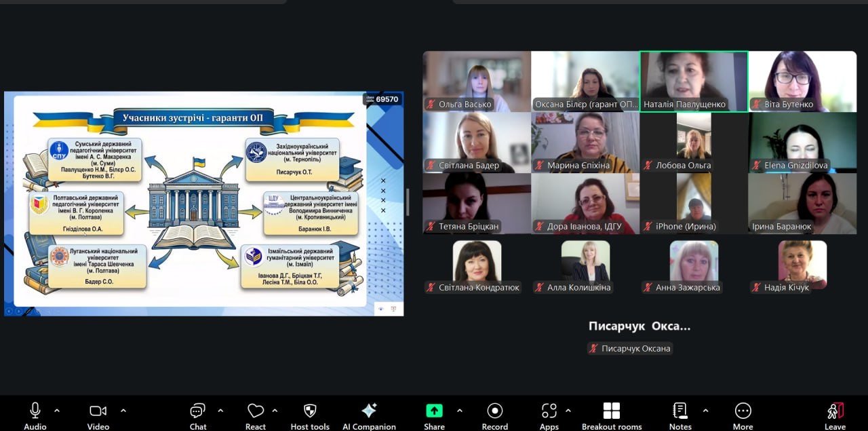Select Наталія Павлущенко's video tile
The image size is (868, 431).
click(694, 78)
